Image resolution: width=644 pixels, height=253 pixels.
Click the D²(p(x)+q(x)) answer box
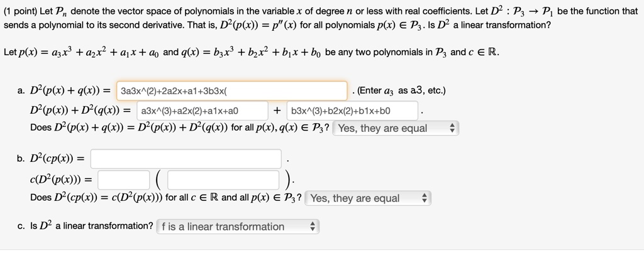(231, 91)
